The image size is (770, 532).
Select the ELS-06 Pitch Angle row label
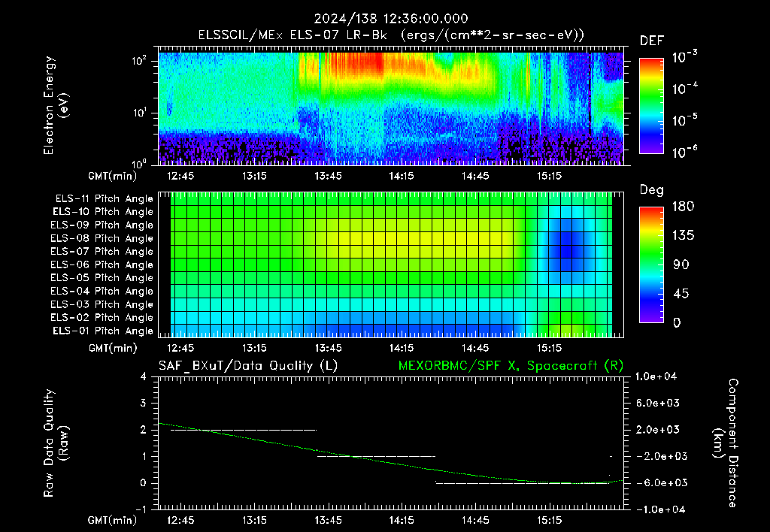102,264
